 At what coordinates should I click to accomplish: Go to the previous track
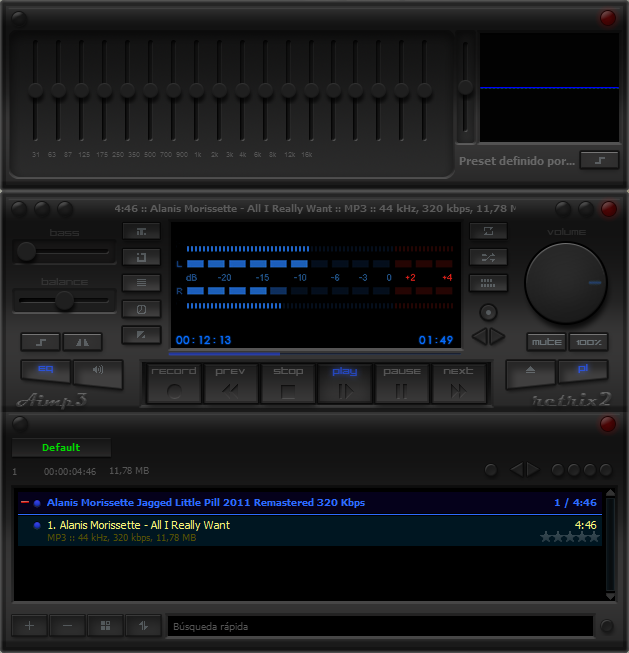coord(231,384)
